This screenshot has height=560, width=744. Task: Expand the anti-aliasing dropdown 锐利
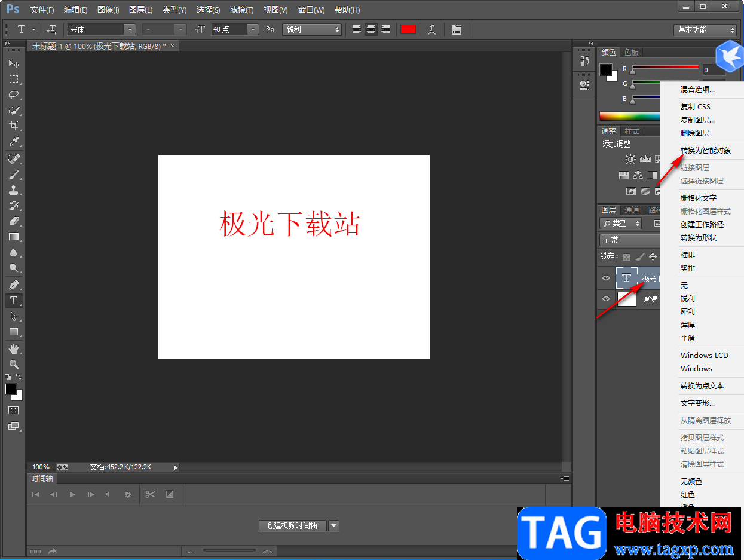(337, 29)
